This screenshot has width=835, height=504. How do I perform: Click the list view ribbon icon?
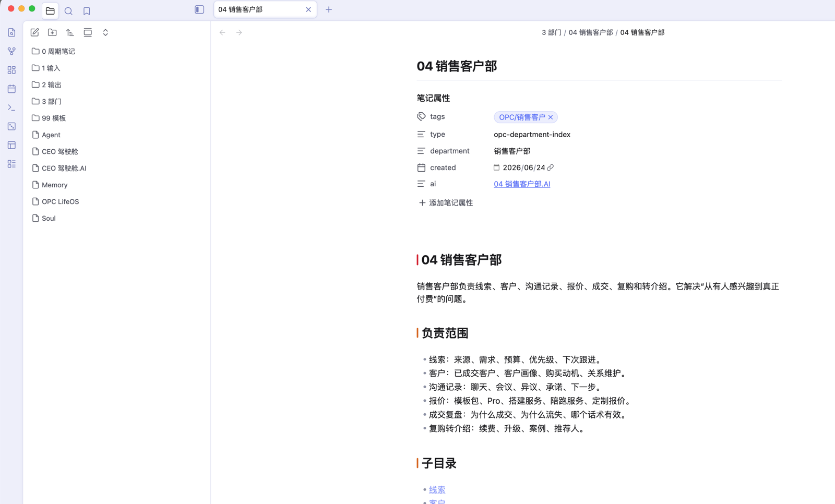[x=11, y=164]
